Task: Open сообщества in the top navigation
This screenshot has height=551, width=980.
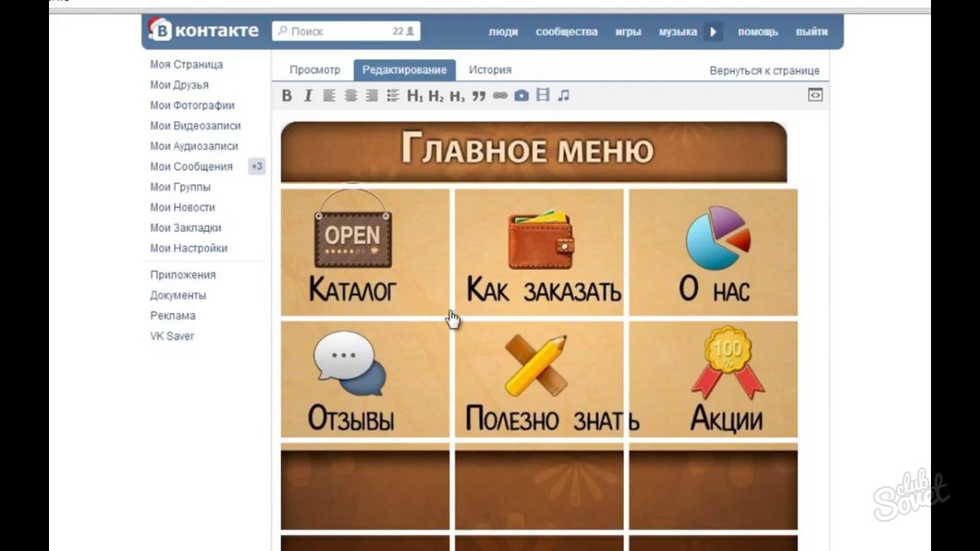Action: 567,32
